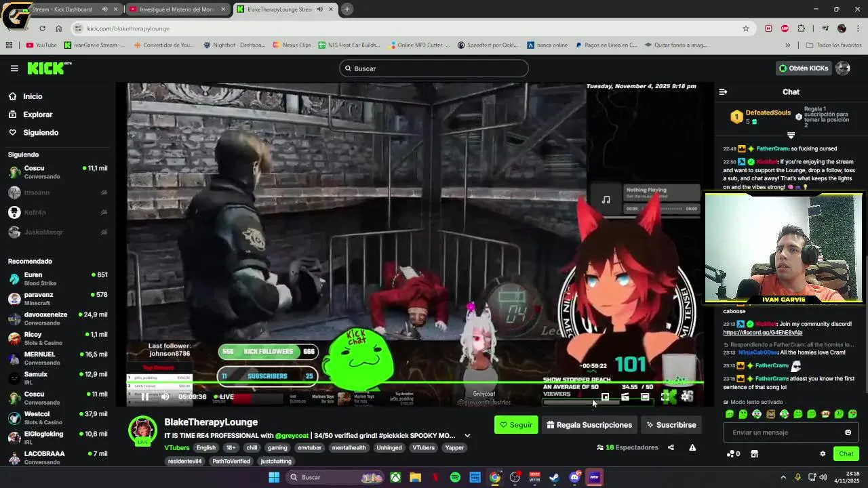Click the Obtén KICKs button
The height and width of the screenshot is (488, 868).
pos(804,68)
